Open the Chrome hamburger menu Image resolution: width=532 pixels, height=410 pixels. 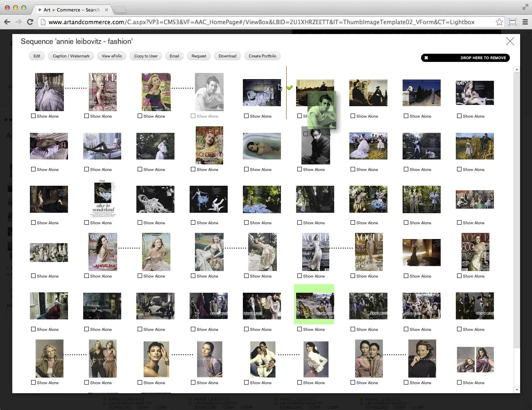(x=525, y=22)
